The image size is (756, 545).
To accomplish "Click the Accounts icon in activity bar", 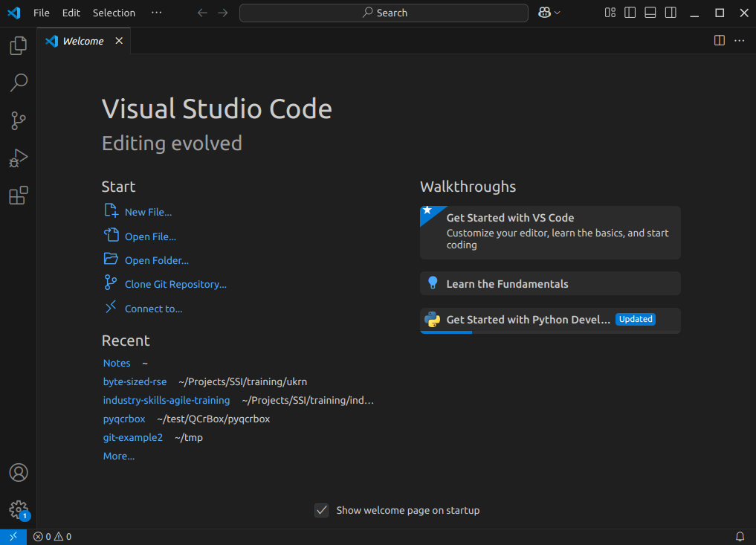I will [x=19, y=472].
